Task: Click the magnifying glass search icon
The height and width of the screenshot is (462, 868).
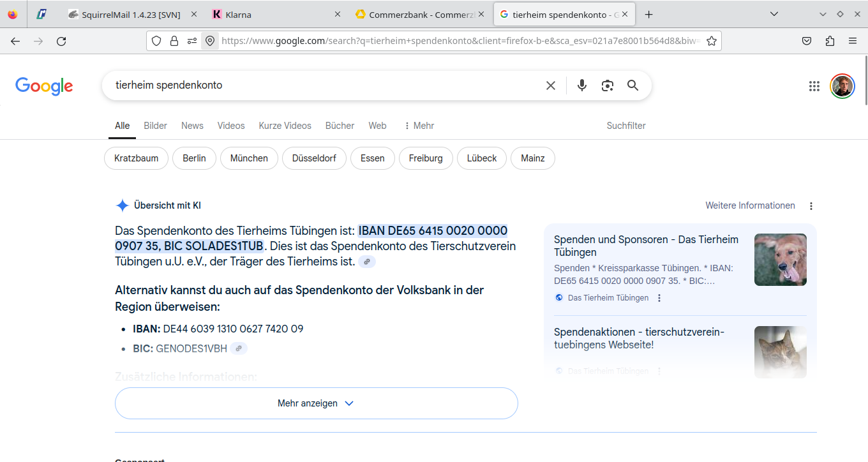Action: 632,84
